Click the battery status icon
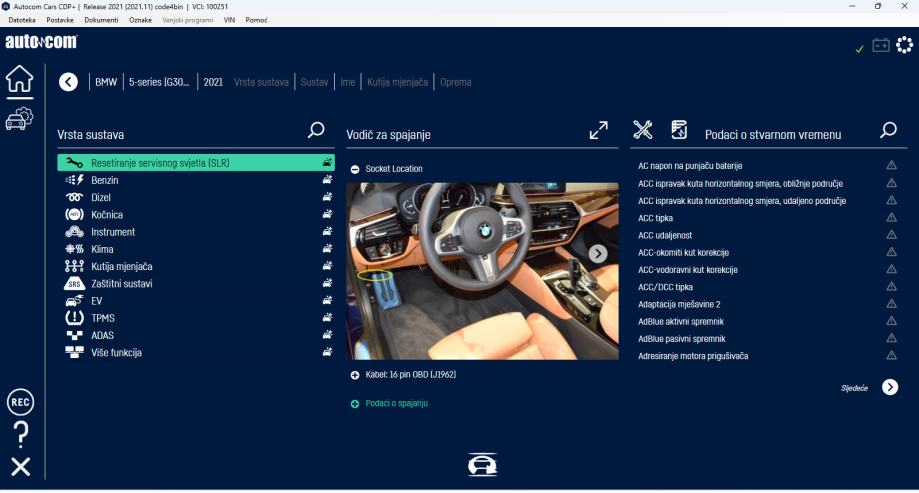Screen dimensions: 919x493 [x=881, y=45]
